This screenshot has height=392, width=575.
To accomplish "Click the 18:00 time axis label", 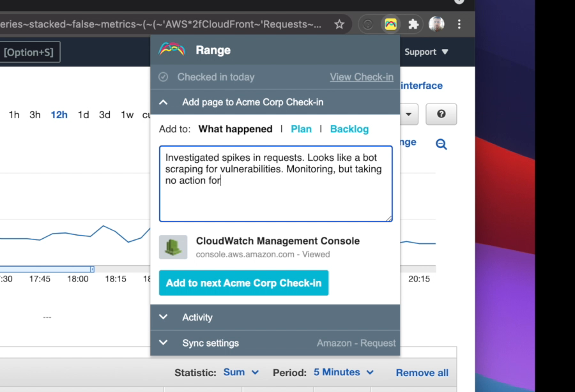I will pos(78,279).
